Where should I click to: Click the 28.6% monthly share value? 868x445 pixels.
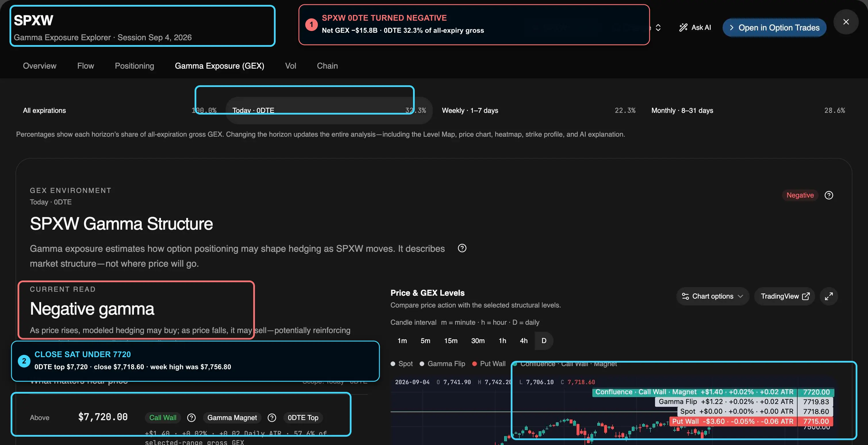click(834, 111)
